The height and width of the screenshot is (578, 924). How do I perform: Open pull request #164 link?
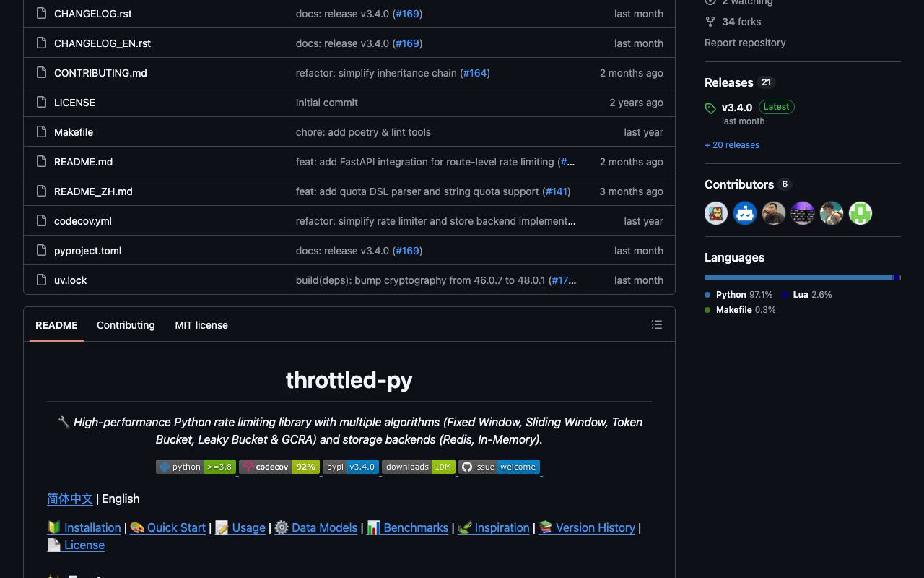coord(475,73)
